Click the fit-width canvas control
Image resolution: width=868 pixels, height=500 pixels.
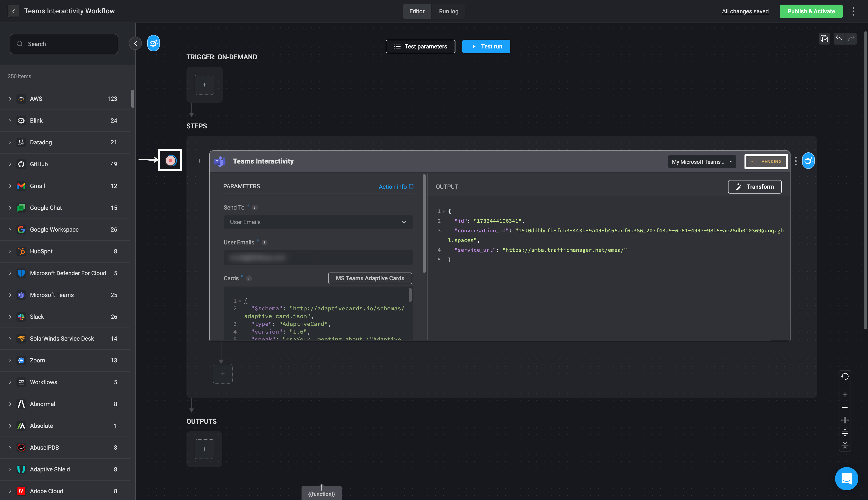pyautogui.click(x=845, y=420)
